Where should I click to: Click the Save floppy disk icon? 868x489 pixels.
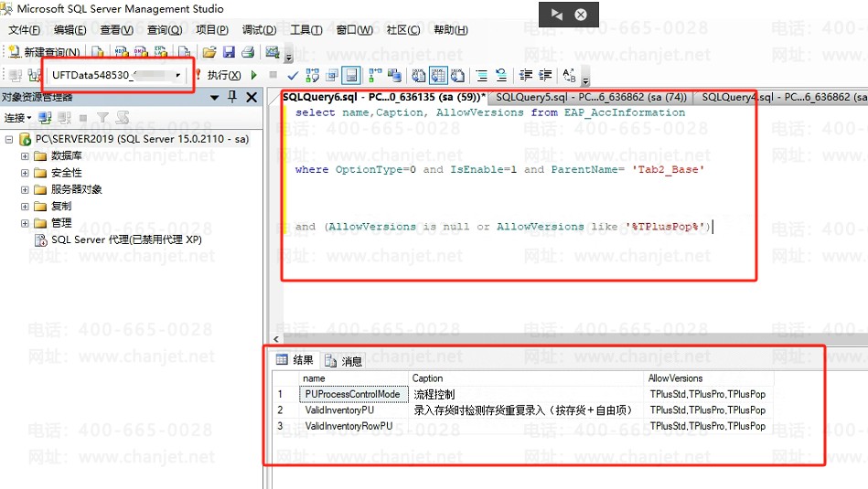229,52
